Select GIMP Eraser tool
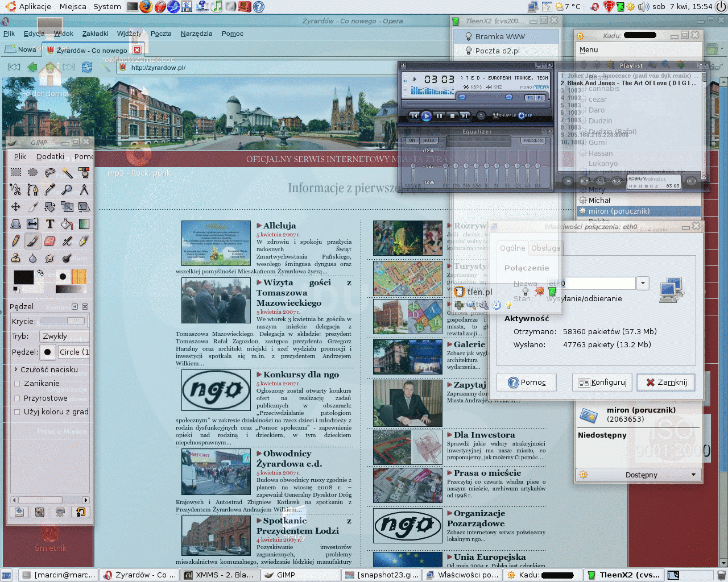The width and height of the screenshot is (728, 582). [50, 240]
